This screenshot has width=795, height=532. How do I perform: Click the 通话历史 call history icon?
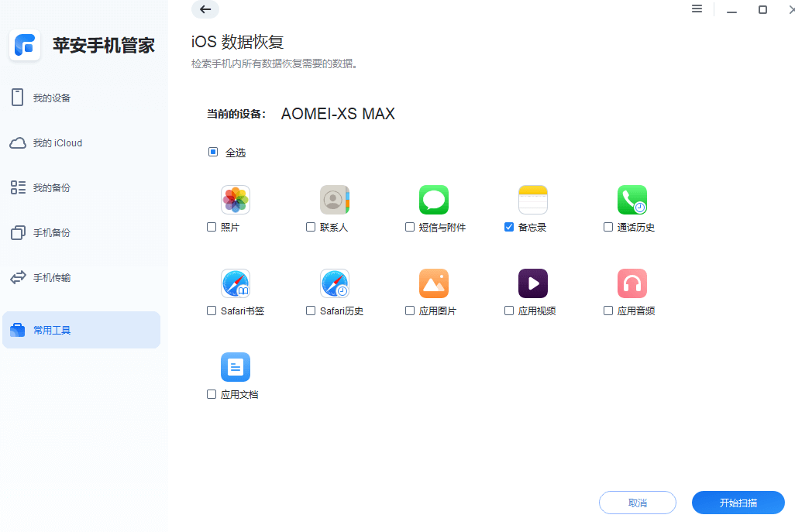(x=632, y=199)
